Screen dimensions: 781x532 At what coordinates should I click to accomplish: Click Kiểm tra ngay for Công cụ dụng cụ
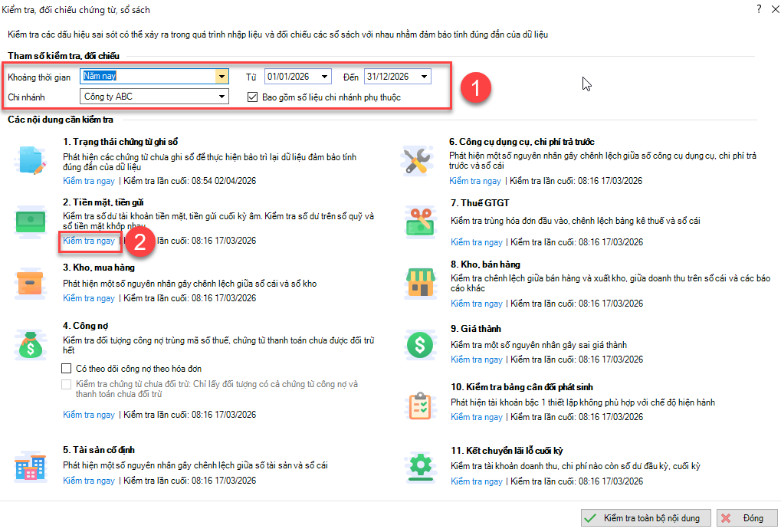[x=475, y=181]
